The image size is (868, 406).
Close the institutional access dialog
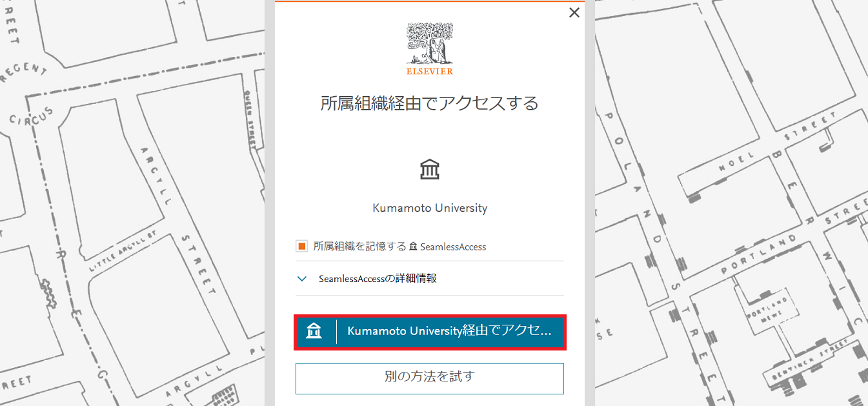pyautogui.click(x=574, y=12)
